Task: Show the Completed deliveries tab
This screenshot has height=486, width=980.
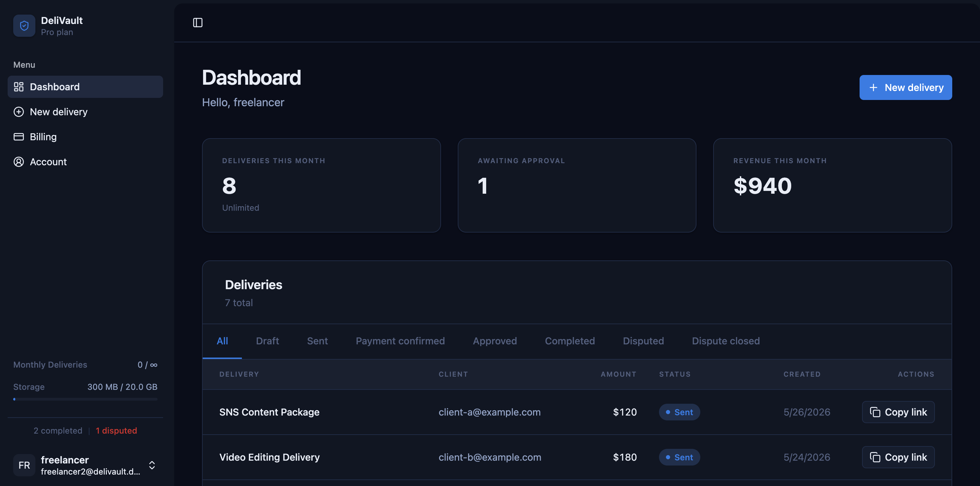Action: click(x=570, y=341)
